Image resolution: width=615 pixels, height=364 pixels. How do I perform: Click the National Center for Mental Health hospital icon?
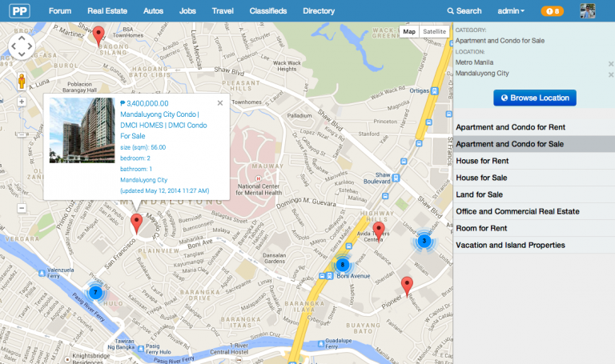pyautogui.click(x=258, y=178)
